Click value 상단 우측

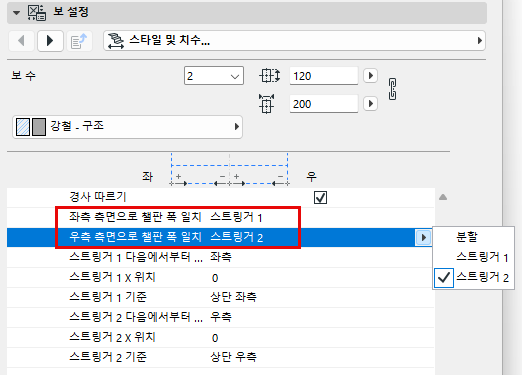[x=233, y=357]
